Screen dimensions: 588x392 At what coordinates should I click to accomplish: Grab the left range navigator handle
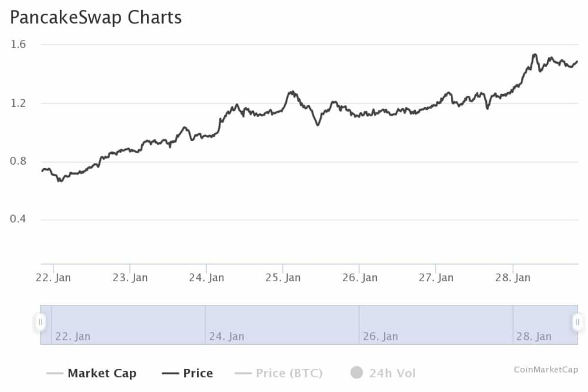pos(40,322)
